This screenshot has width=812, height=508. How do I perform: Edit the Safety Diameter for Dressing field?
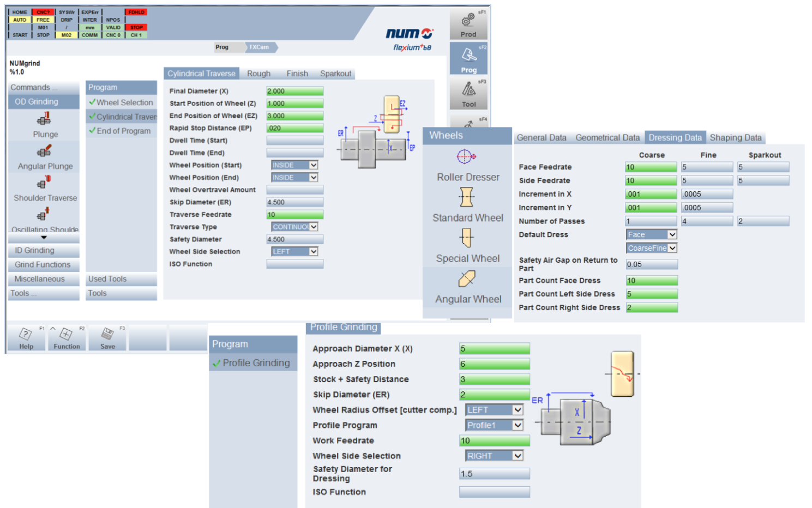pos(495,474)
